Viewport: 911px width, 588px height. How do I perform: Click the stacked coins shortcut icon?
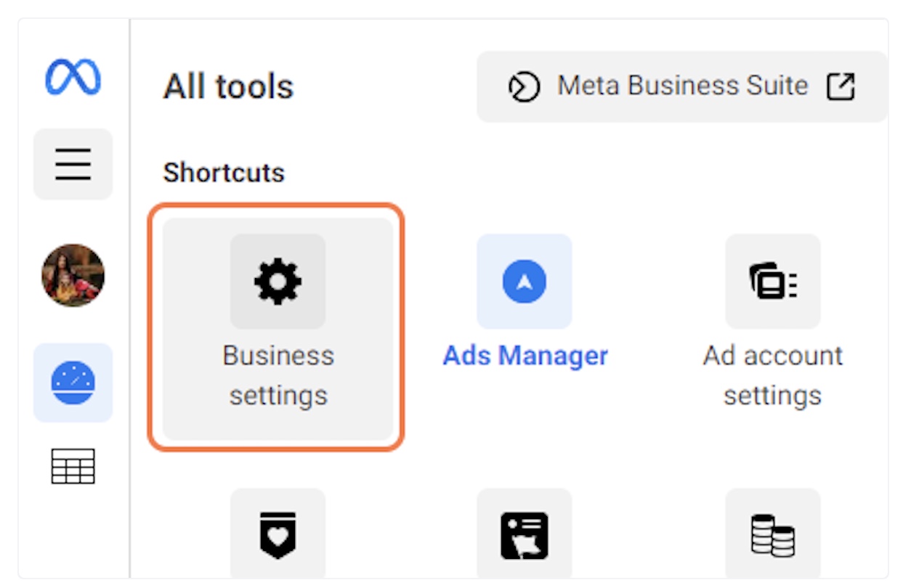click(772, 536)
